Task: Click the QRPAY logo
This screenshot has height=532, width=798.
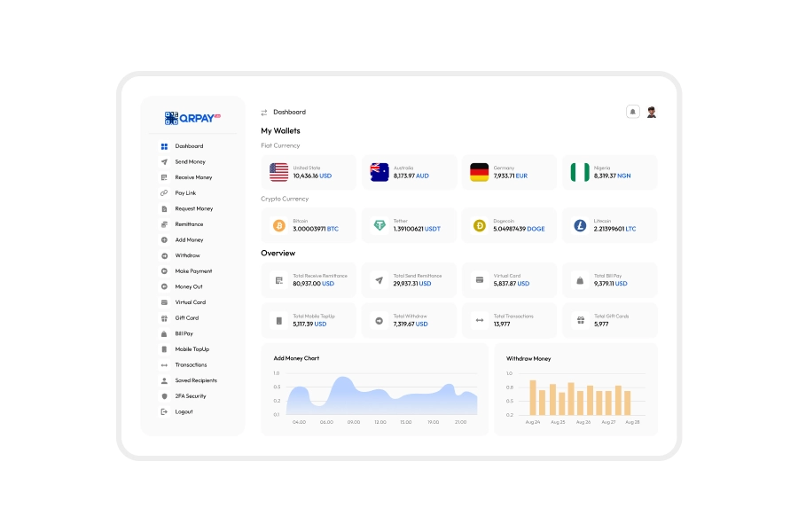Action: coord(192,118)
